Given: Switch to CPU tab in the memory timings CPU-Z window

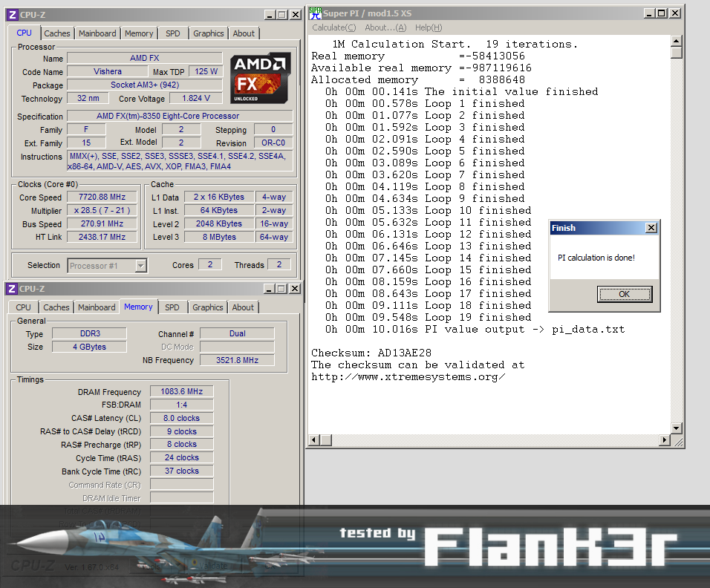Looking at the screenshot, I should tap(24, 307).
